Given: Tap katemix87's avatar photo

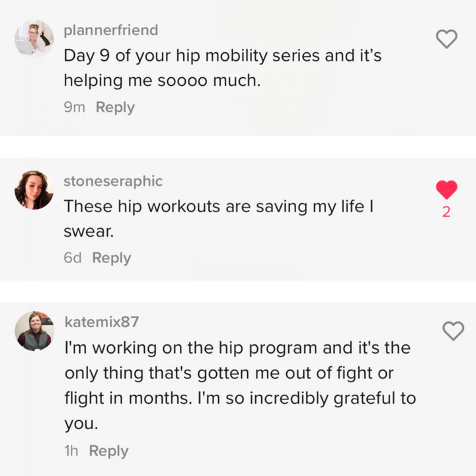Looking at the screenshot, I should tap(34, 330).
